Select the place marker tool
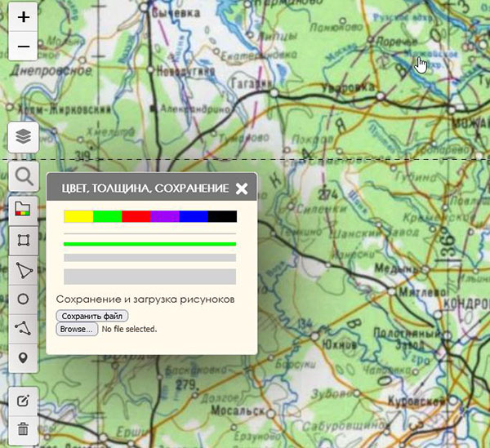 [x=23, y=357]
